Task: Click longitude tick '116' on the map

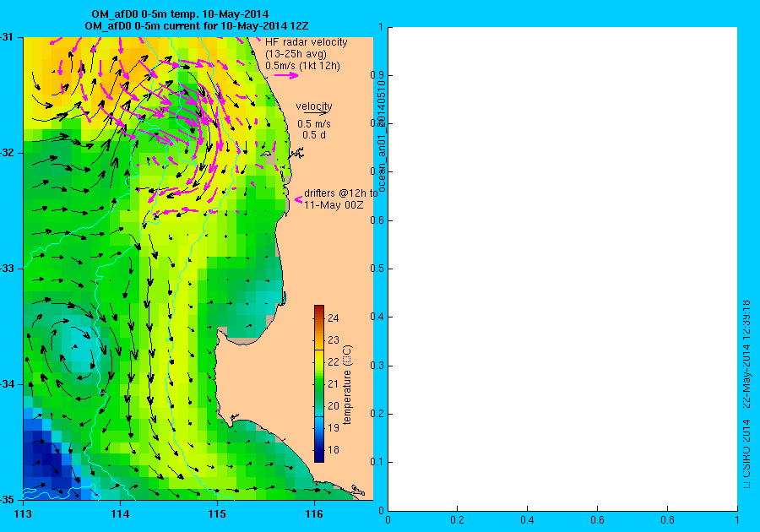Action: pyautogui.click(x=314, y=514)
